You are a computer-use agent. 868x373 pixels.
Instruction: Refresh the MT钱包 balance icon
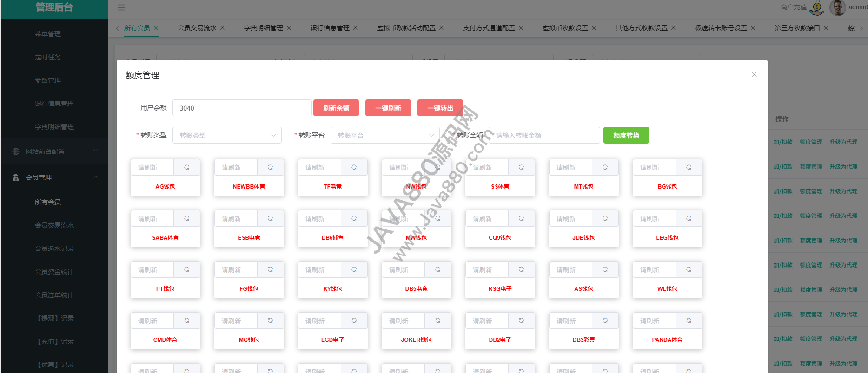605,167
